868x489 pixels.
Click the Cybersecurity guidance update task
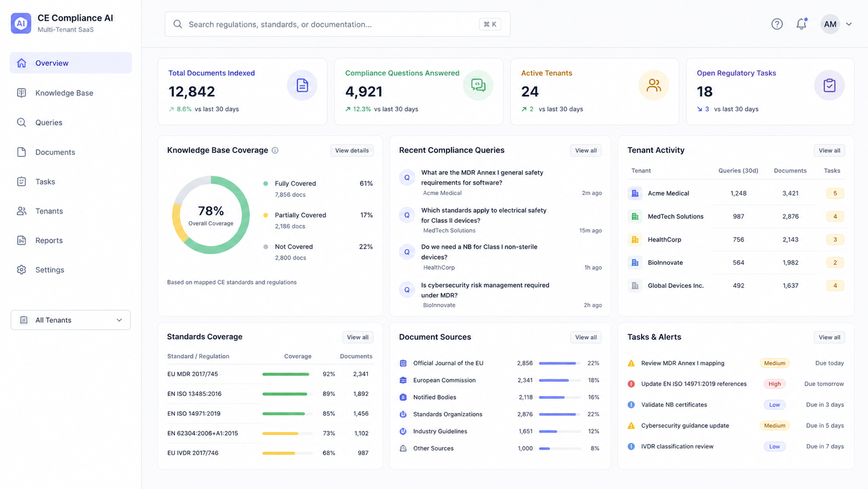[x=736, y=426]
